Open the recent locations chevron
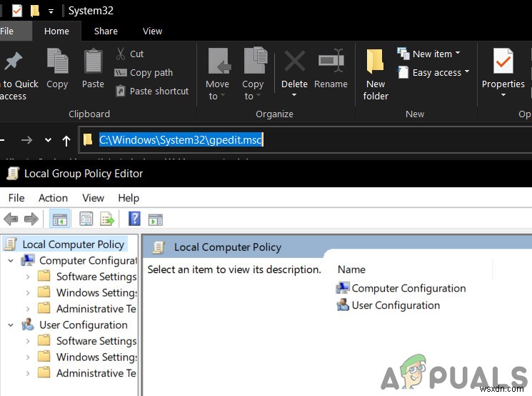This screenshot has height=396, width=532. pos(48,140)
